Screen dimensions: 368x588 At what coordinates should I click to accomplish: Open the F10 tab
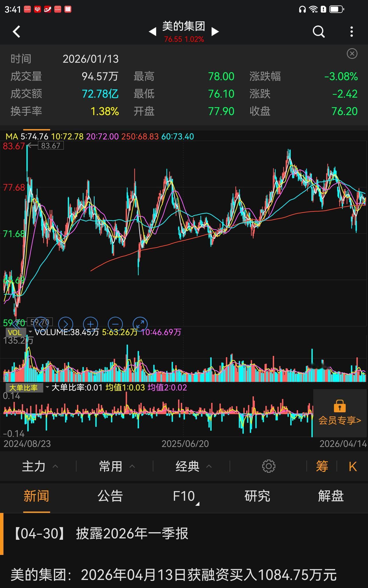pos(185,496)
